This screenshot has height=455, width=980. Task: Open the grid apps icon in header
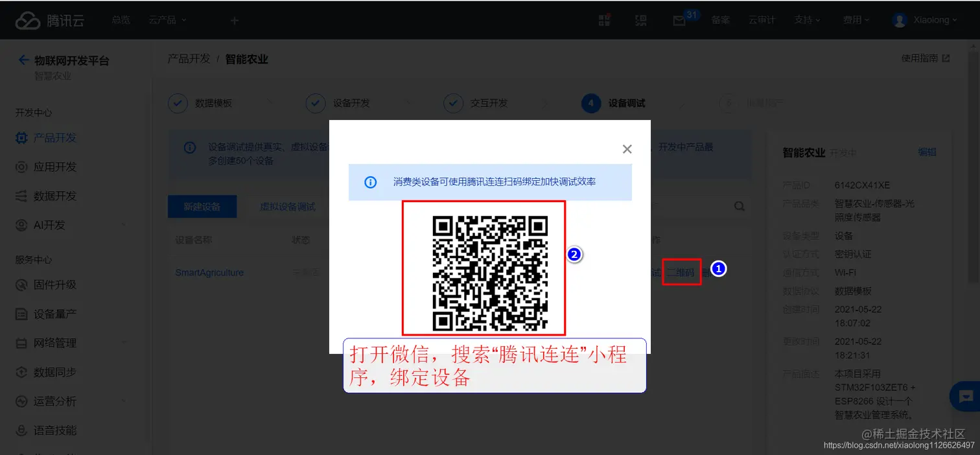click(x=605, y=20)
